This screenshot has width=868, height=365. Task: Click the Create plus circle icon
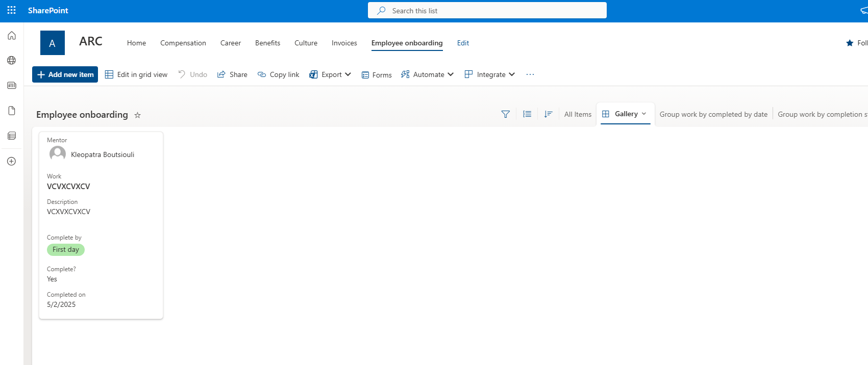12,161
